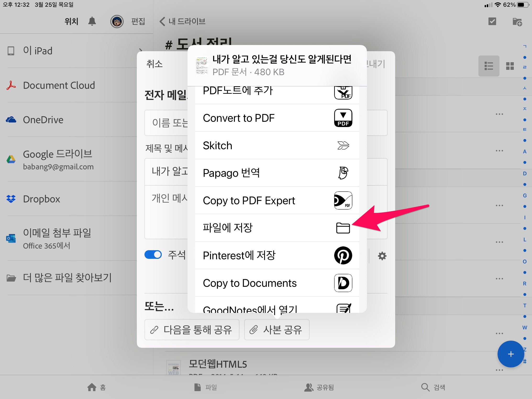The height and width of the screenshot is (399, 532).
Task: Jump to letter G in index
Action: (525, 195)
